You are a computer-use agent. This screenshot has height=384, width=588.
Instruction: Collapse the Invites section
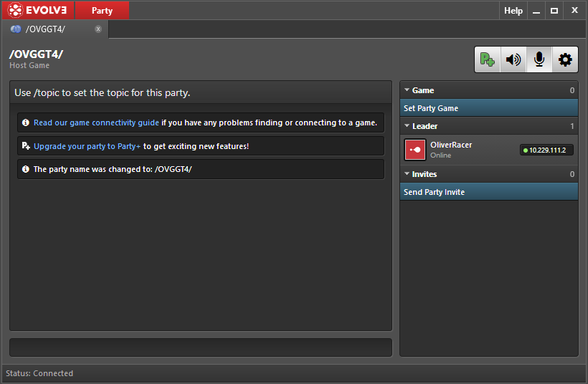[x=407, y=174]
